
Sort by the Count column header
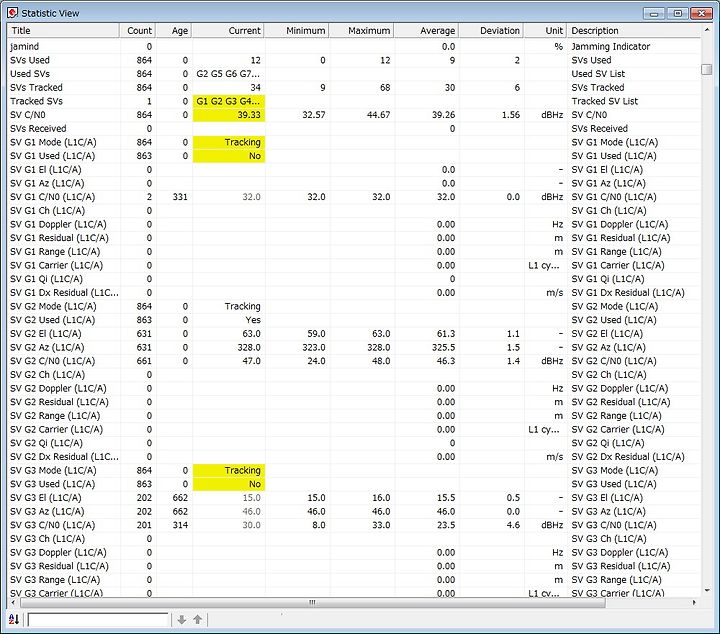[138, 31]
